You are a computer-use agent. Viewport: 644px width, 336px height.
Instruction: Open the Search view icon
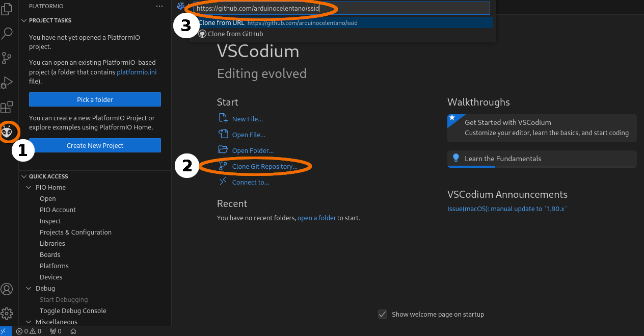(7, 34)
